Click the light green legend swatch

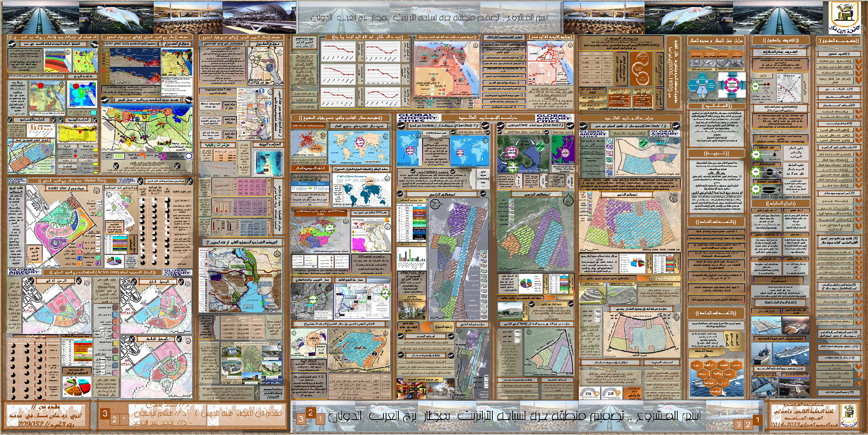tap(119, 156)
